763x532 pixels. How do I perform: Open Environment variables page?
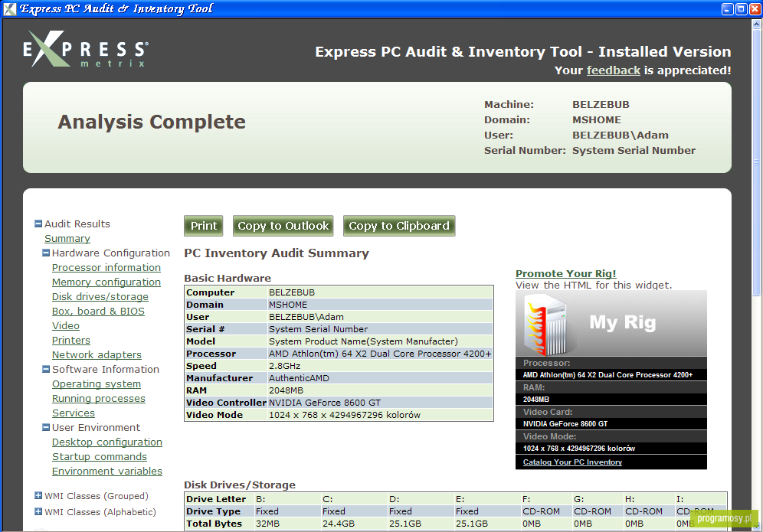[107, 472]
